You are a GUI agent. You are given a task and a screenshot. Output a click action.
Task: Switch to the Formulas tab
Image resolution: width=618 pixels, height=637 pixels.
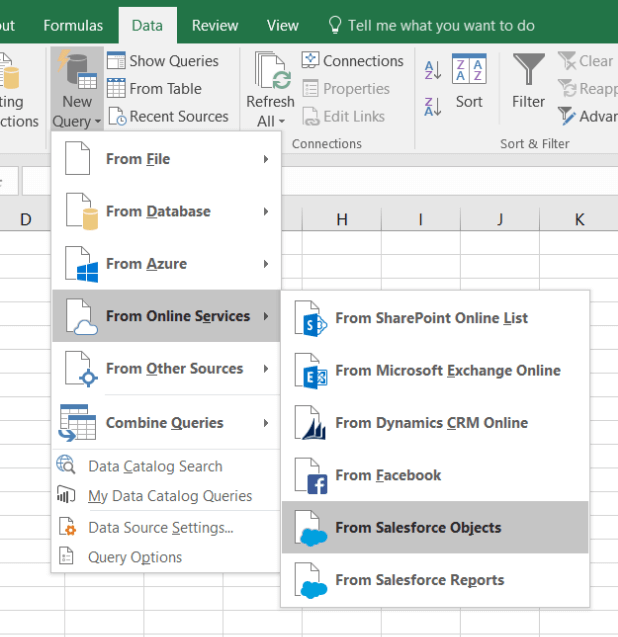coord(73,26)
